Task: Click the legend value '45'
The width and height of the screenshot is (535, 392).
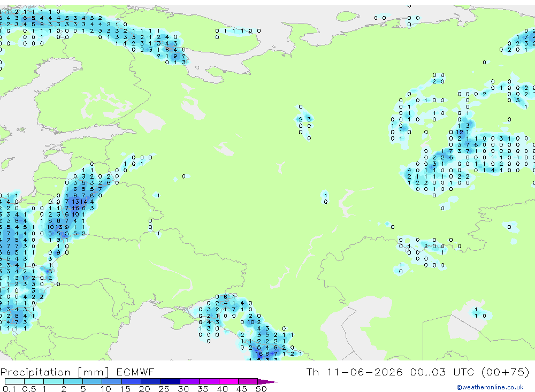Action: pyautogui.click(x=242, y=389)
